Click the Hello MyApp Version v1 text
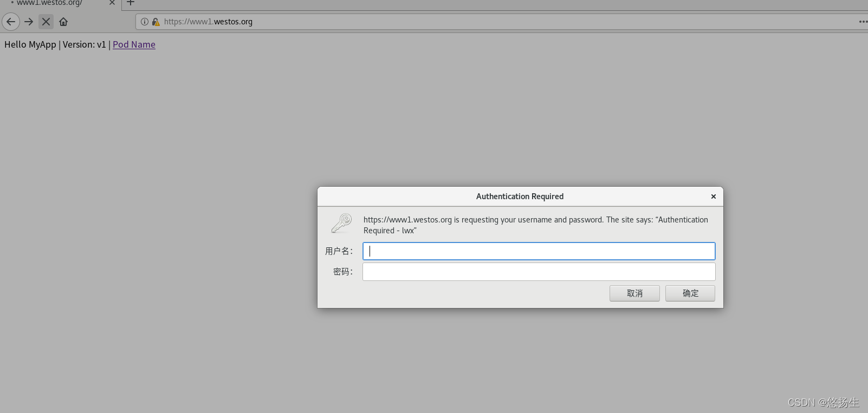This screenshot has width=868, height=413. point(55,44)
